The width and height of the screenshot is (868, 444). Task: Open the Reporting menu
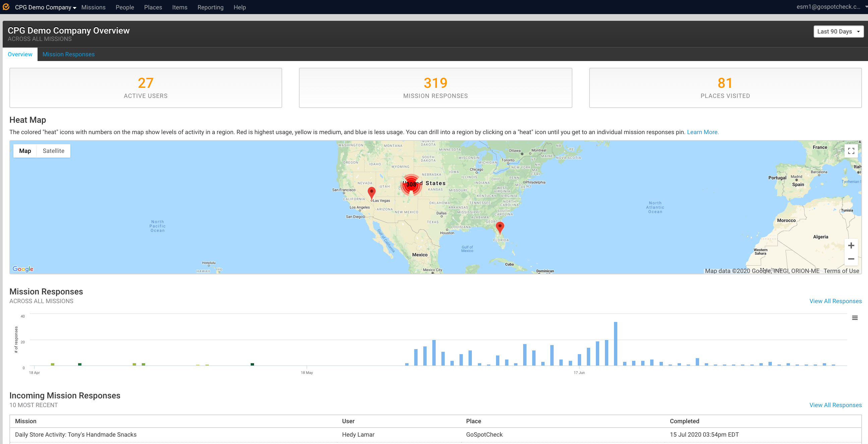coord(210,7)
